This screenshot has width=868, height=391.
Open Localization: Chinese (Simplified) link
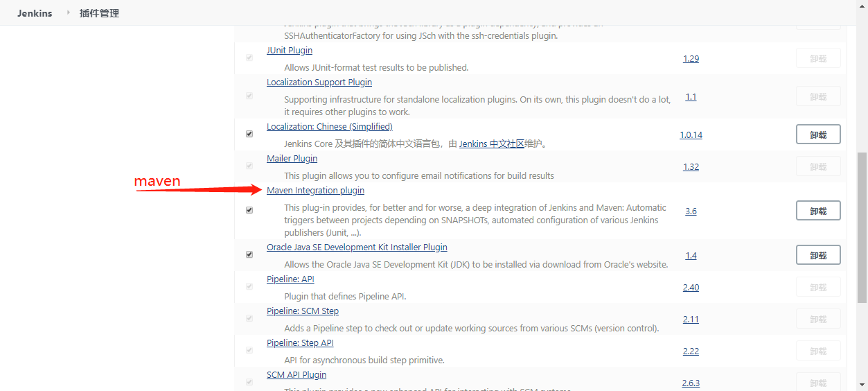pos(330,127)
